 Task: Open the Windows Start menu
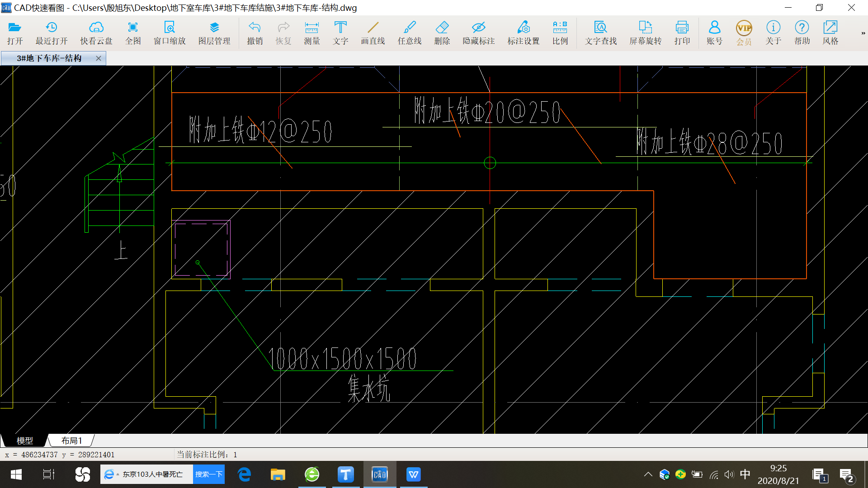click(x=16, y=474)
